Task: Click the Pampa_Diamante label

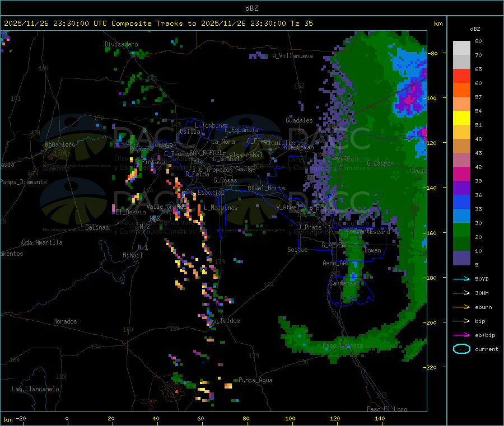Action: click(x=24, y=182)
